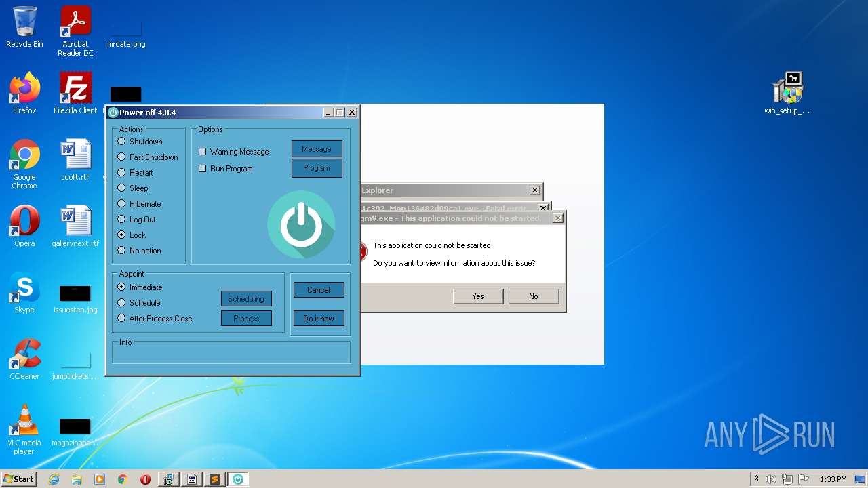Open the mrdata.png desktop file

pos(126,31)
